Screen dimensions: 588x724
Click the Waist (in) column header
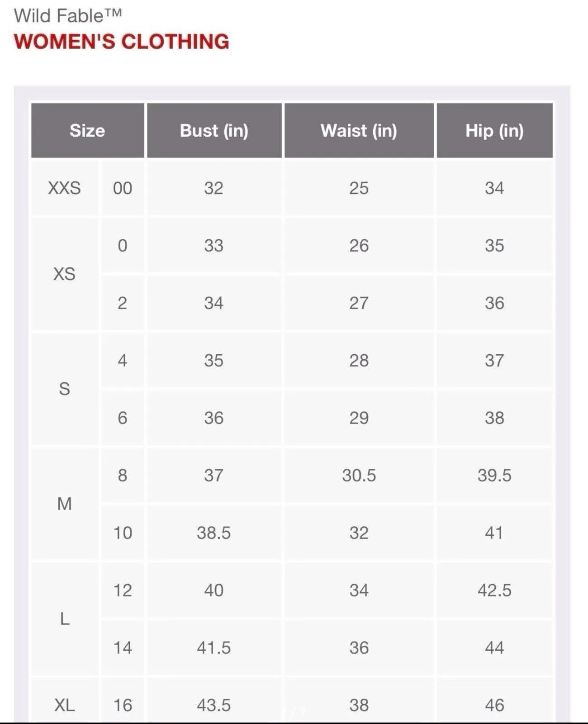coord(359,130)
